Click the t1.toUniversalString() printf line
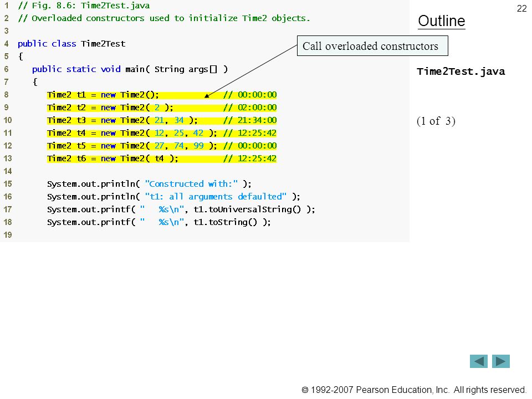The height and width of the screenshot is (399, 532). coord(181,209)
